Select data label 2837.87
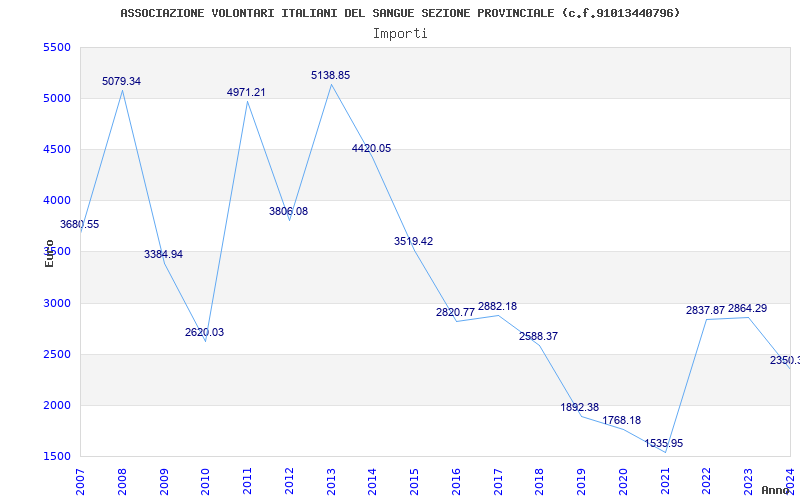Viewport: 800px width, 500px height. coord(706,310)
